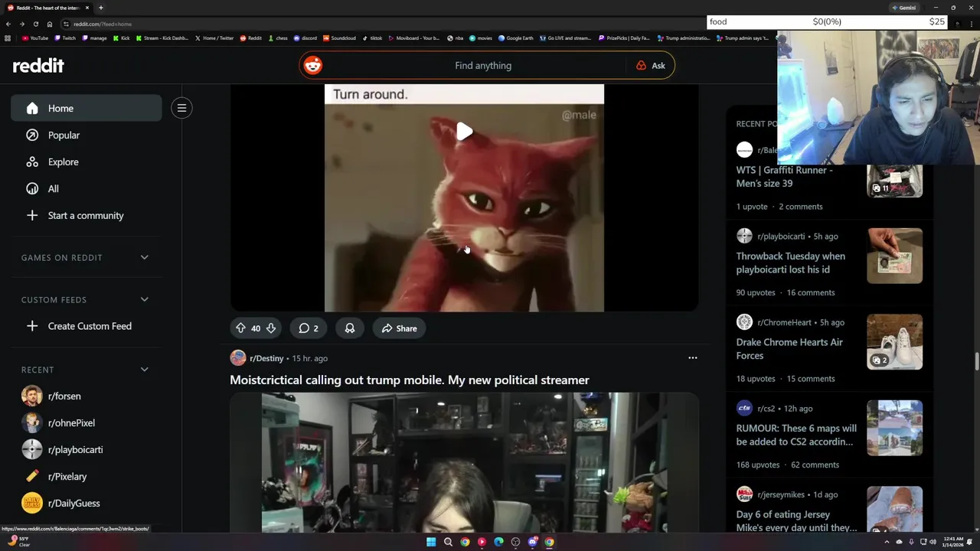Open the Kick bookmark

coord(121,37)
